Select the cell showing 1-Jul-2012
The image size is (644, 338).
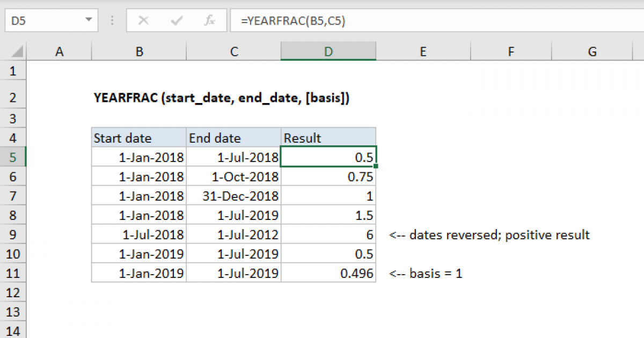233,234
